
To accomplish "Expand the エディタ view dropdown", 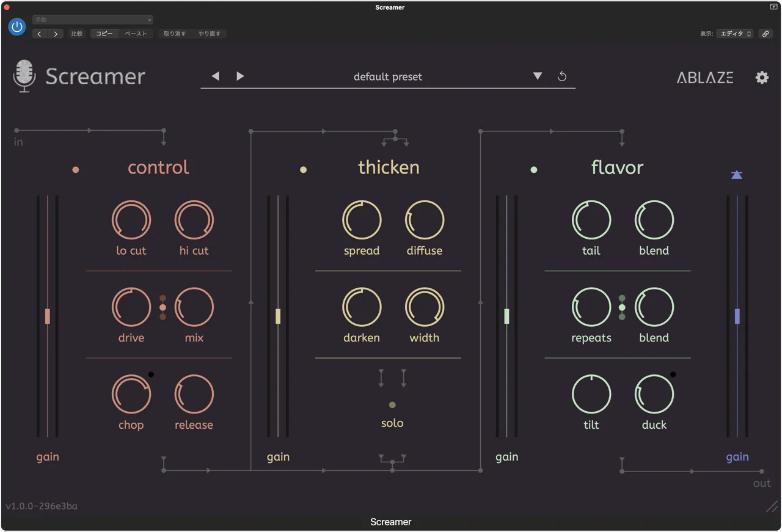I will coord(736,34).
